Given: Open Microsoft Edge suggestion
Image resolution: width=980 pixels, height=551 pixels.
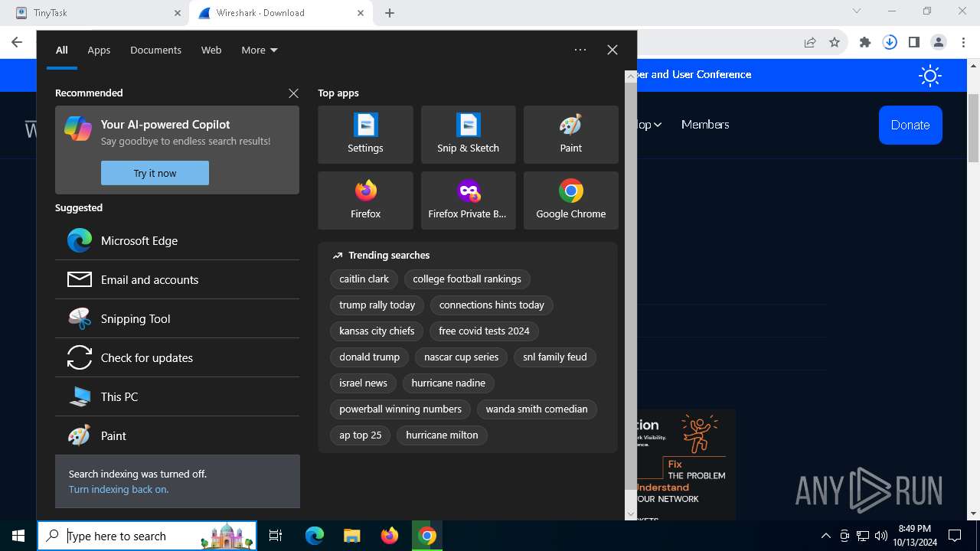Looking at the screenshot, I should (177, 240).
